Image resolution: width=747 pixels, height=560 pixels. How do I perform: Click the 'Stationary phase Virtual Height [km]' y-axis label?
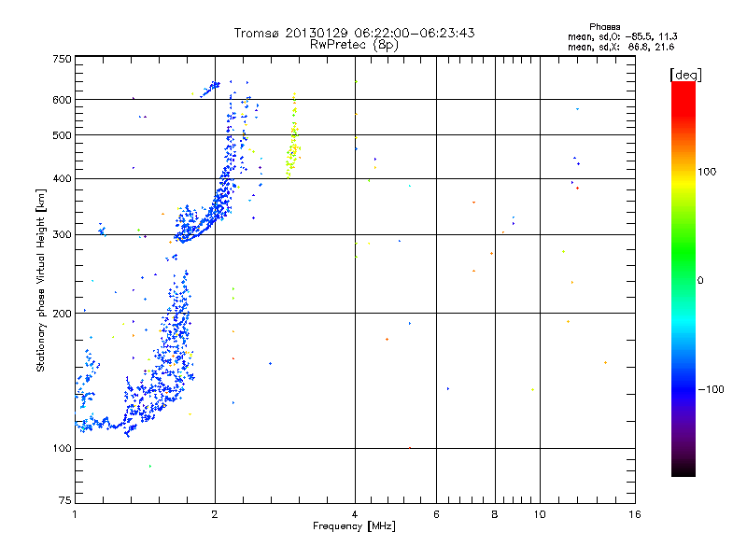40,280
